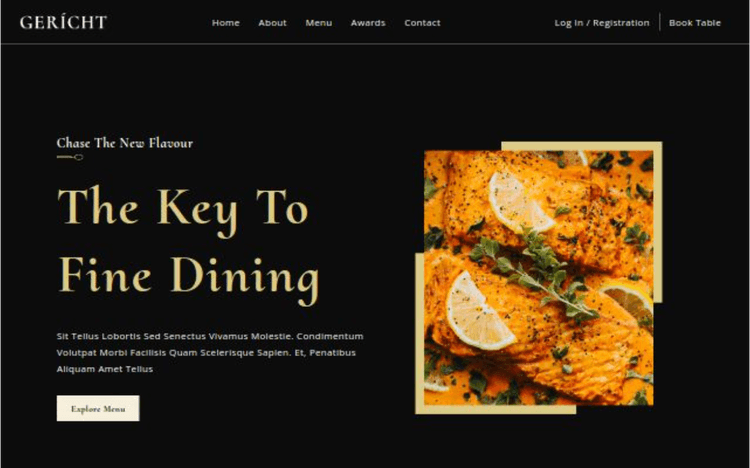Image resolution: width=750 pixels, height=468 pixels.
Task: Go to the About page
Action: [272, 22]
